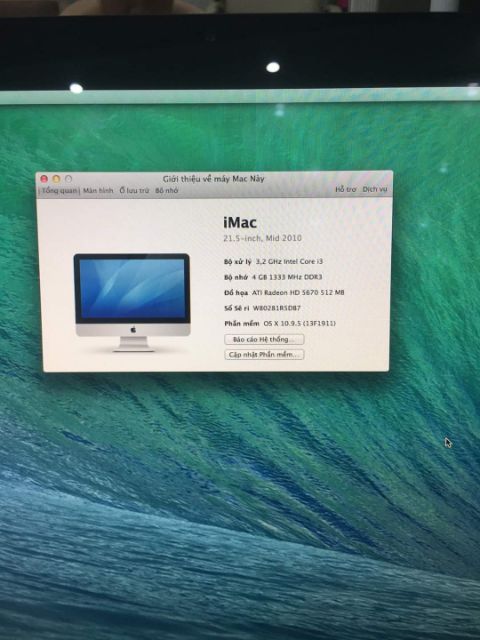
Task: Close the About This Mac window
Action: (x=44, y=179)
